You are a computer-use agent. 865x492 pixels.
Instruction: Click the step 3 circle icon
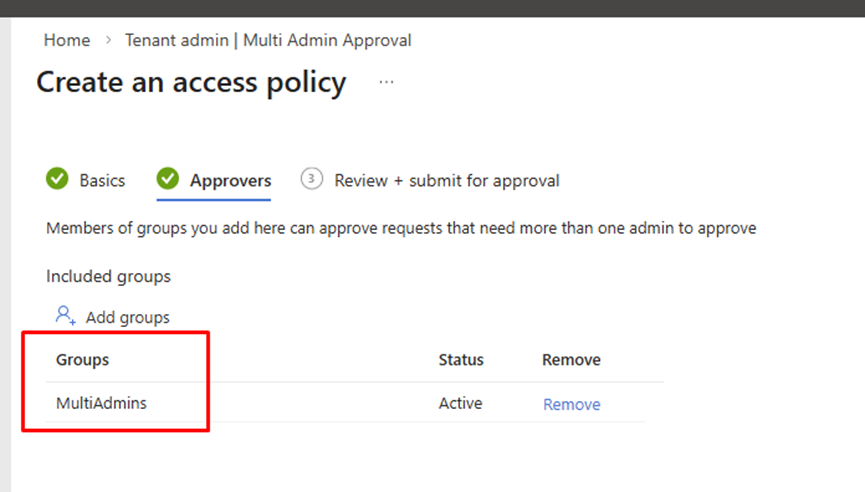tap(312, 180)
